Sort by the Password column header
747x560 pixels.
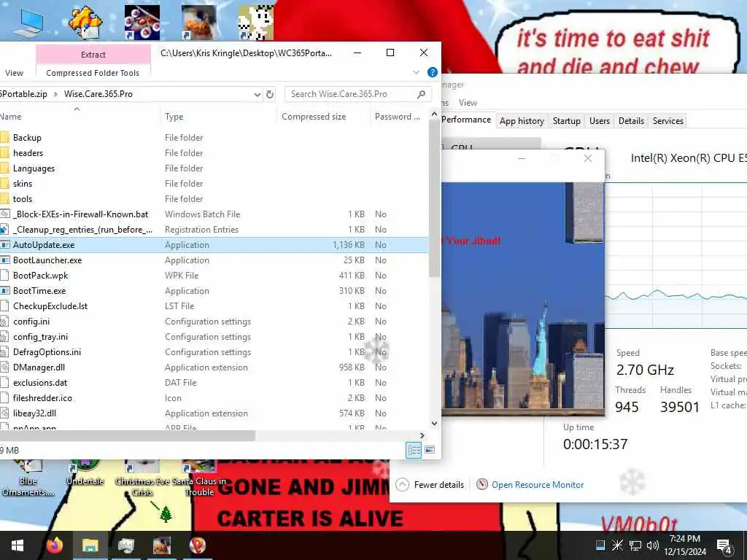point(398,117)
